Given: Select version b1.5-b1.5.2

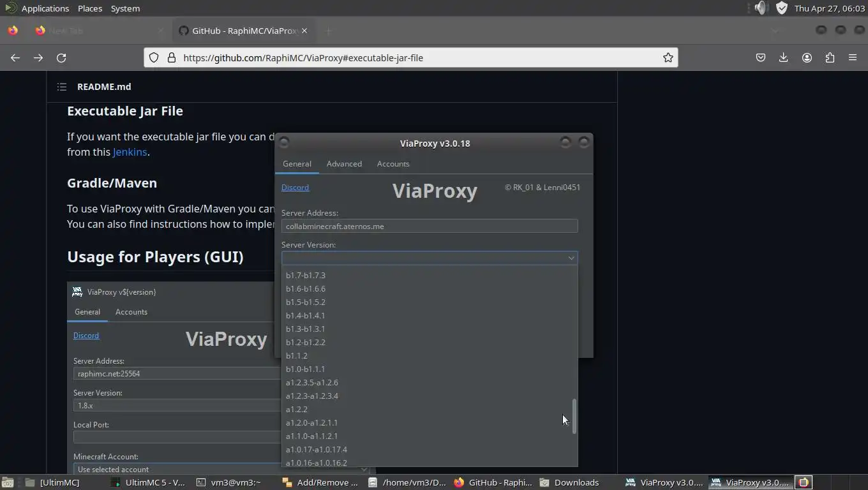Looking at the screenshot, I should tap(430, 302).
